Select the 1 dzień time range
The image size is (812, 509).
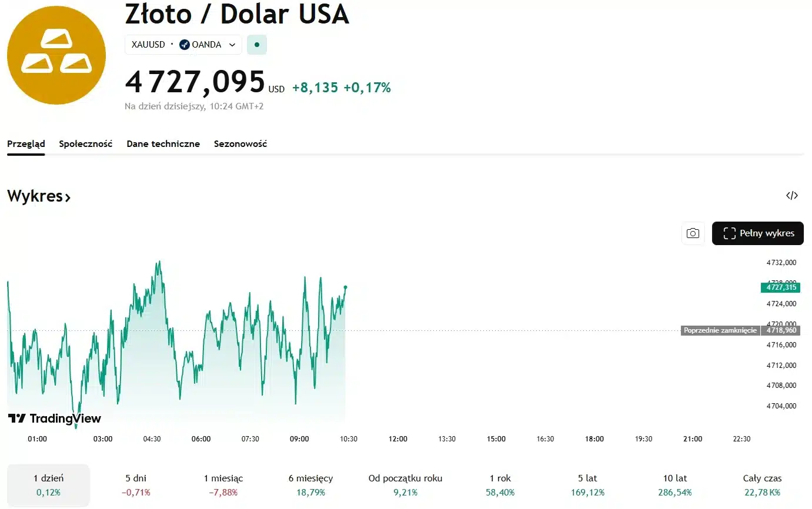pos(48,485)
